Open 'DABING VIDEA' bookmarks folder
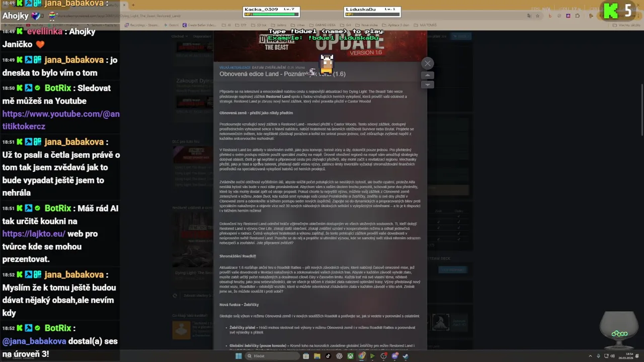The image size is (644, 362). click(x=322, y=25)
